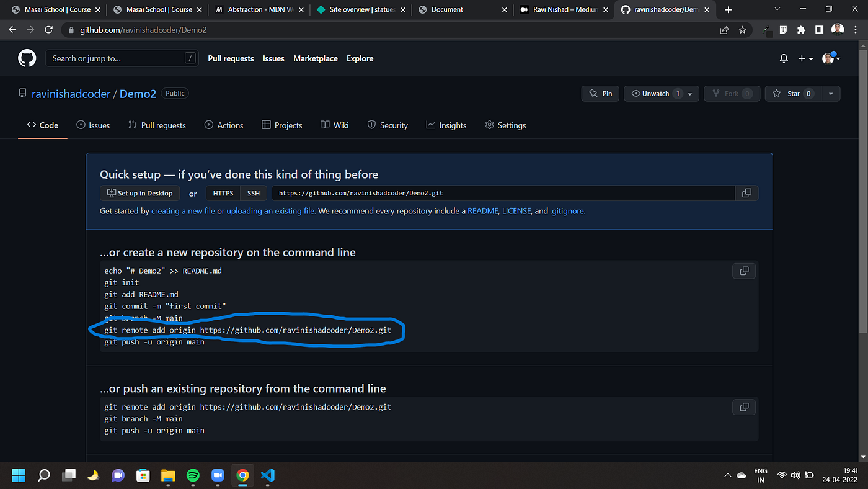Image resolution: width=868 pixels, height=489 pixels.
Task: Open the LICENSE link
Action: point(516,211)
